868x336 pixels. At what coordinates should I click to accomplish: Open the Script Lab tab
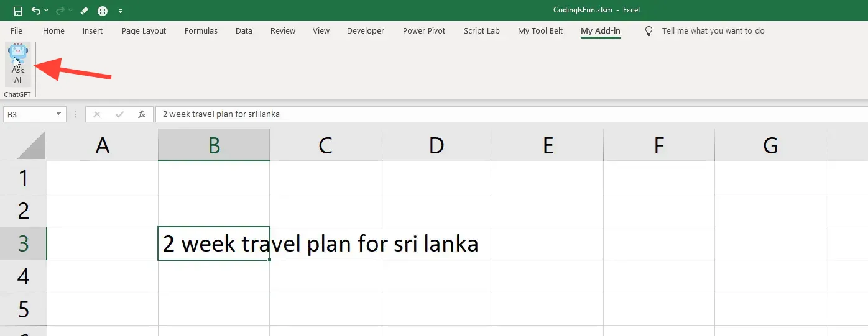(x=481, y=31)
